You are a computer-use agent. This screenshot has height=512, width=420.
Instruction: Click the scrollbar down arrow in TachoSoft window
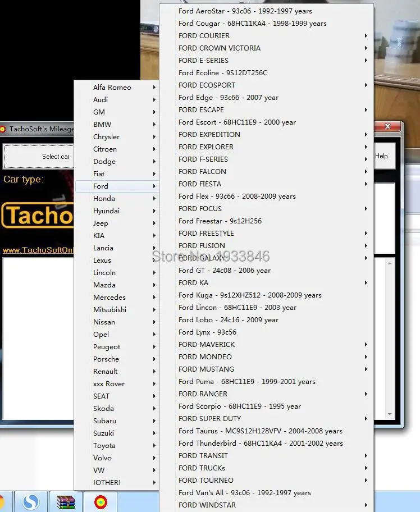pyautogui.click(x=390, y=414)
